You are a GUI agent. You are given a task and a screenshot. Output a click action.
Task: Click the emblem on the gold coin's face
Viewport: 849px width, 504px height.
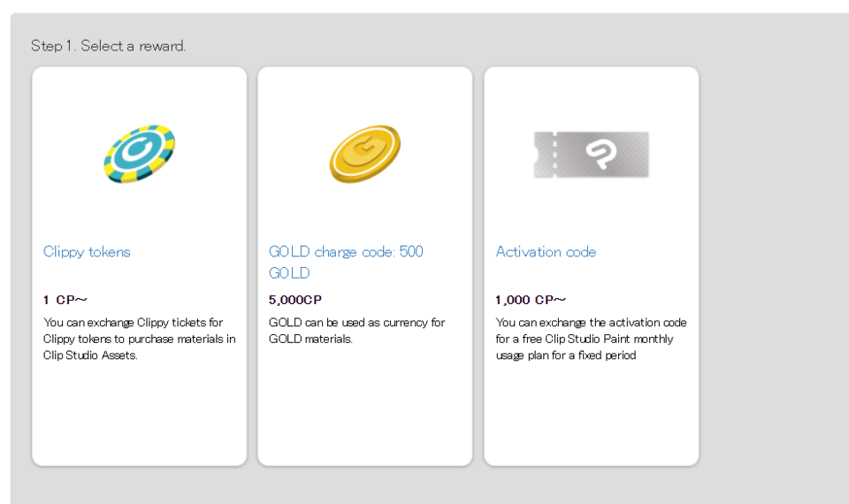tap(363, 150)
